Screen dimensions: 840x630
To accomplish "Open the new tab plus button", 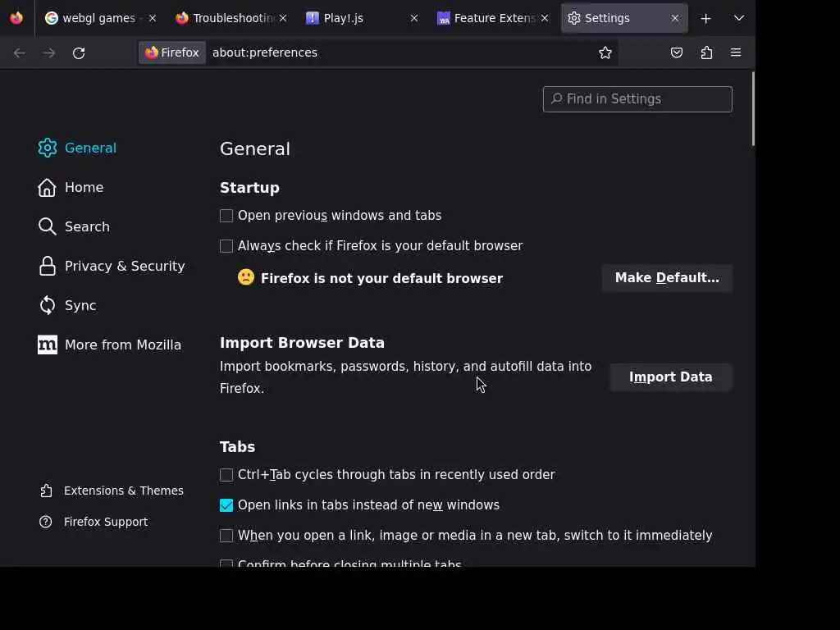I will coord(705,18).
